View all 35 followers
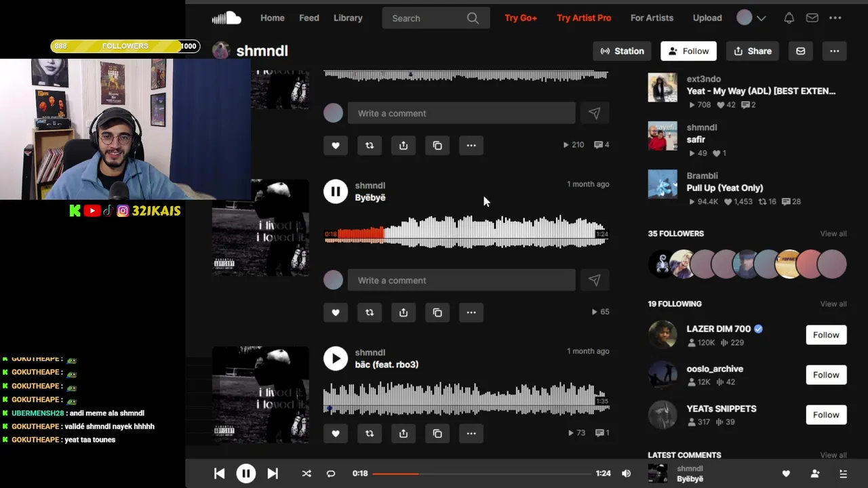 pos(833,234)
